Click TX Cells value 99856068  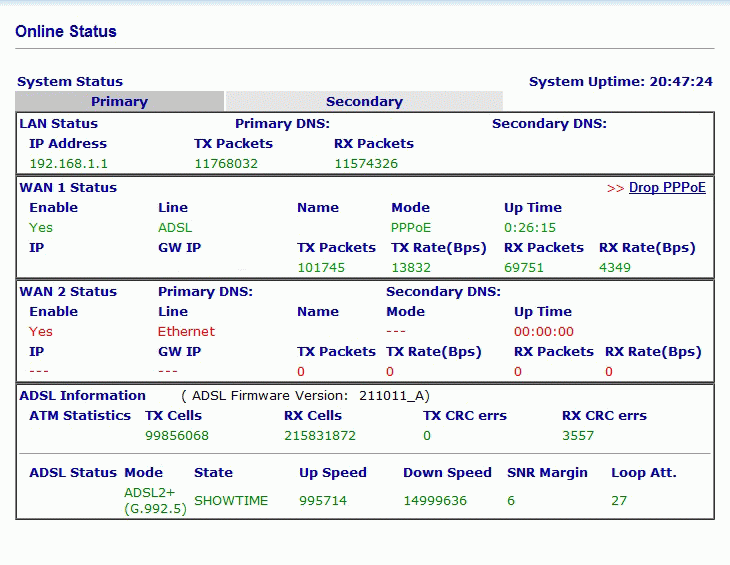click(177, 436)
